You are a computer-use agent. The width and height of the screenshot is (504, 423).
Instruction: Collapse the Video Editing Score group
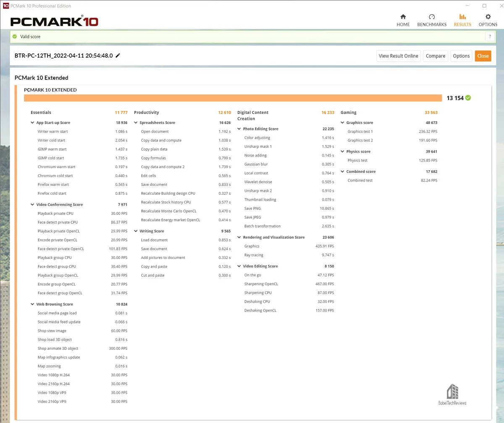tap(239, 267)
